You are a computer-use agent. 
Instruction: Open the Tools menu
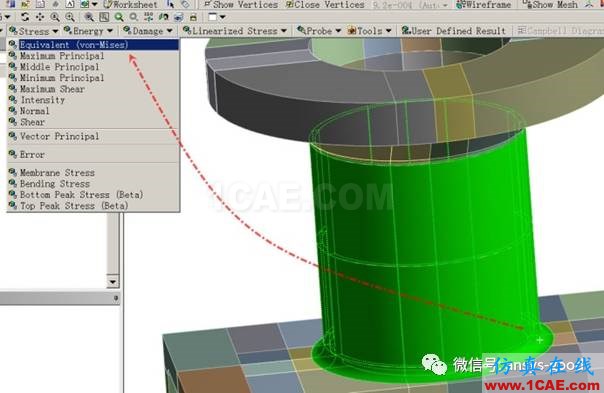click(x=369, y=30)
